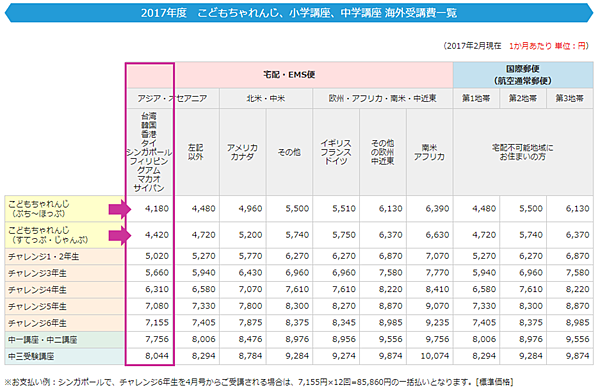Click the '南米 アフリカ' column header
Screen dimensions: 600x390
click(429, 152)
